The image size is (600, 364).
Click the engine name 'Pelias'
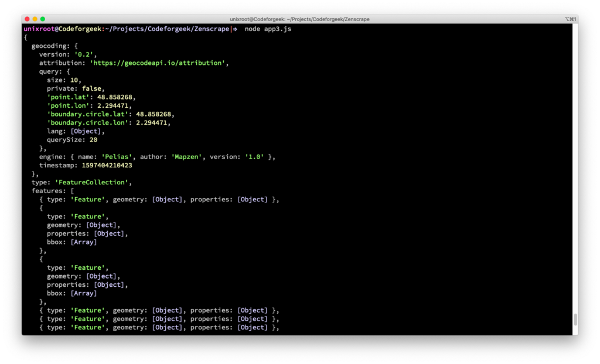tap(117, 157)
